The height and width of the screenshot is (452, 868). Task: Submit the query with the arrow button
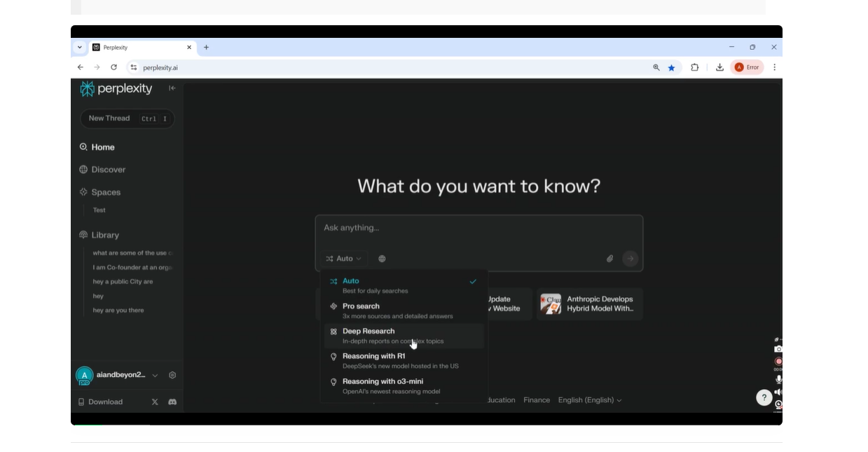tap(631, 259)
